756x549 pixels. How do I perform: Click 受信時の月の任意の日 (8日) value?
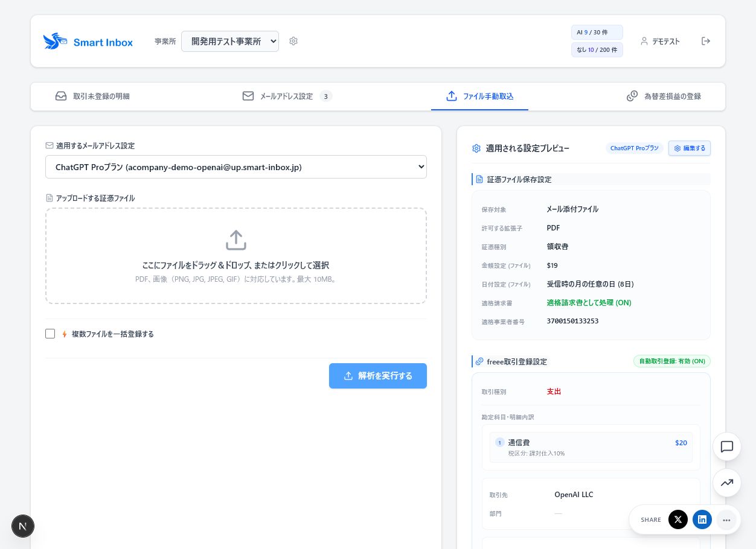(x=590, y=284)
